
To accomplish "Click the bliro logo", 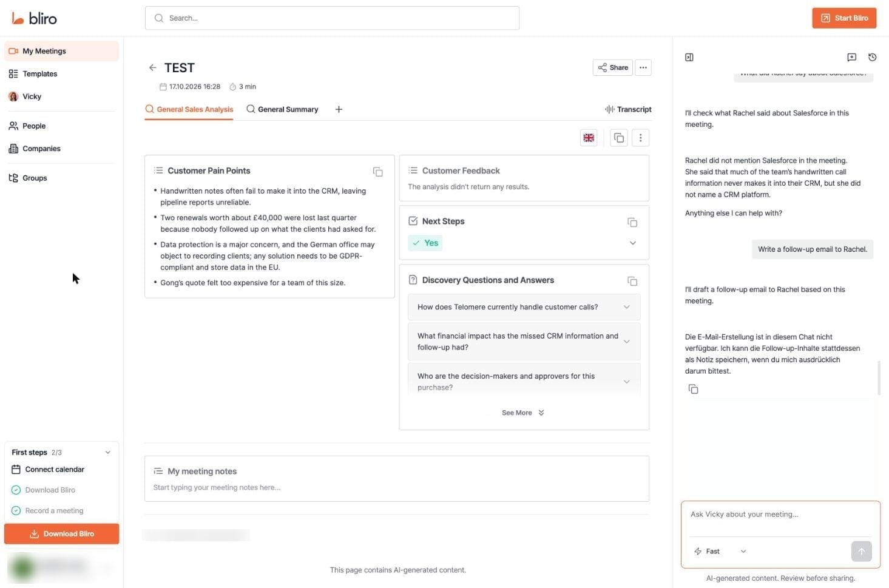I will 35,18.
